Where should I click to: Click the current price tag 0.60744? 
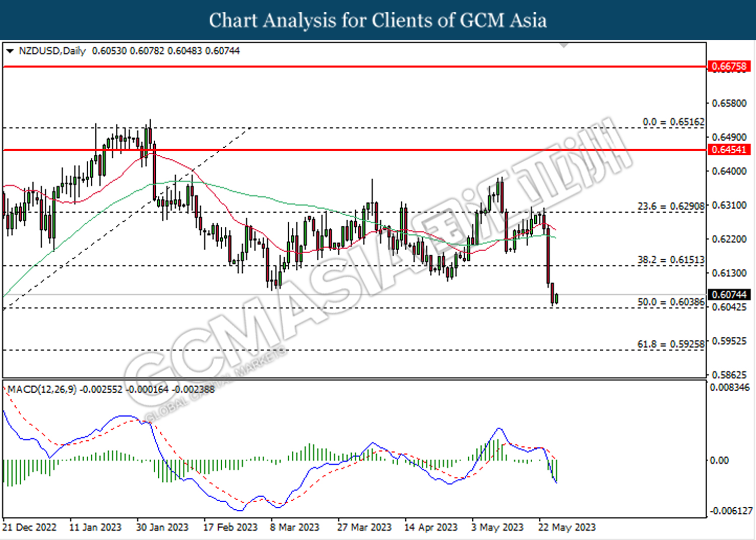tap(729, 294)
